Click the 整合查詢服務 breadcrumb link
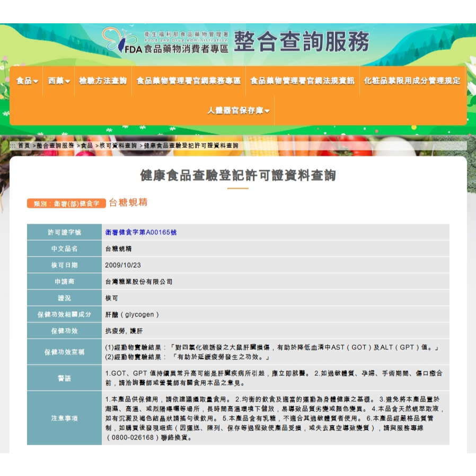Viewport: 476px width, 476px height. 55,145
